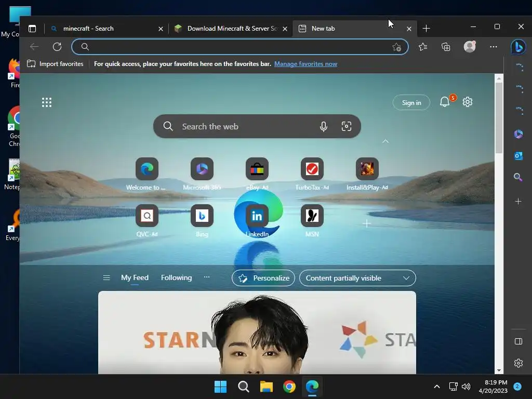Screen dimensions: 532x399
Task: Open the news story thumbnail card
Action: coord(257,332)
